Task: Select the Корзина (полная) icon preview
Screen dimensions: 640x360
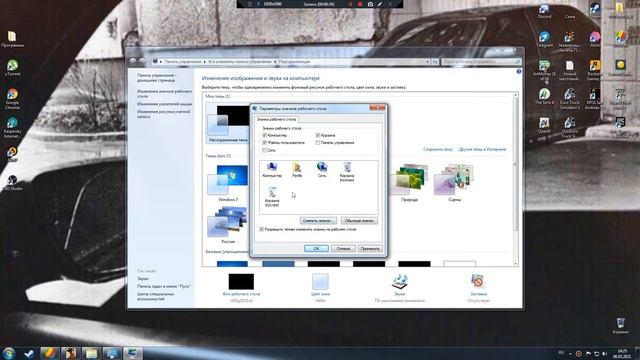Action: [347, 171]
